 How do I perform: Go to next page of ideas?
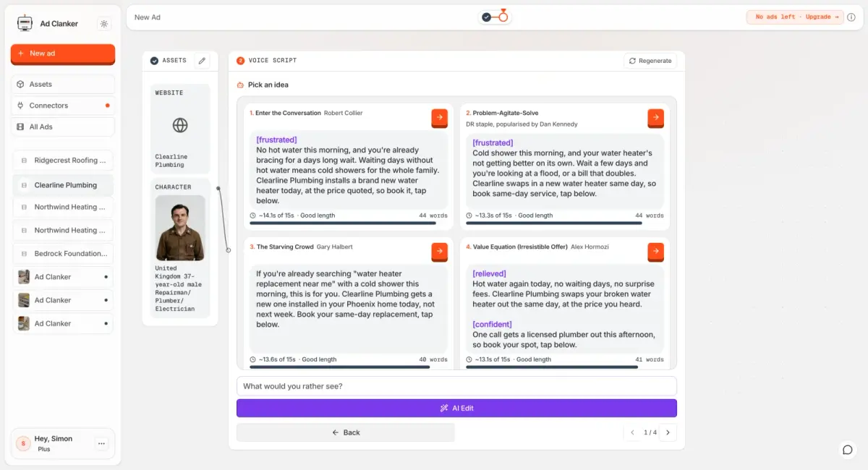point(668,432)
